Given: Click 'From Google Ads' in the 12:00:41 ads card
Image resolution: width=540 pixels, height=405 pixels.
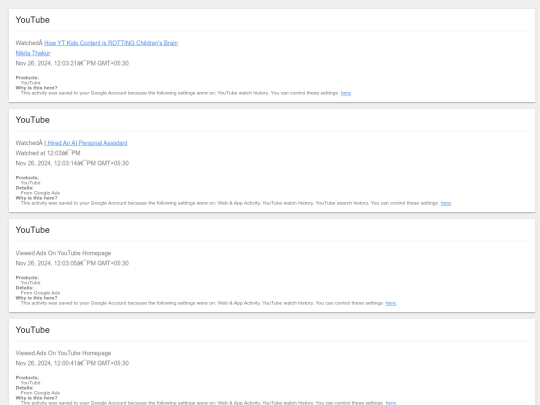Looking at the screenshot, I should [40, 393].
